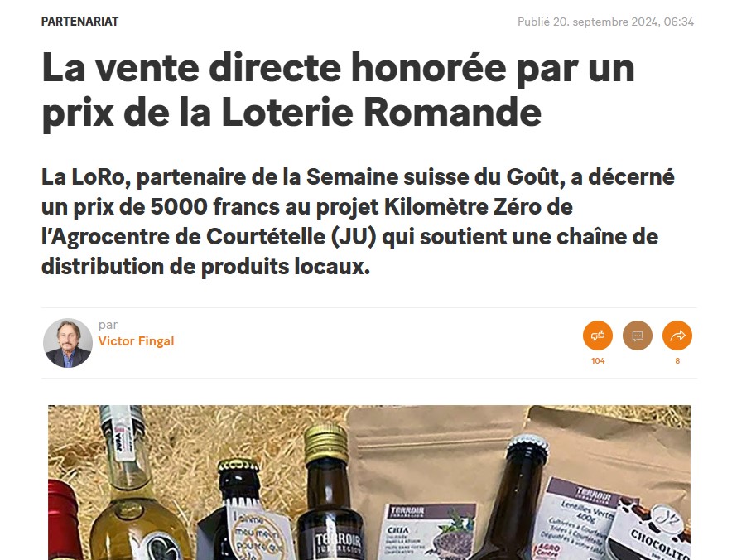Image resolution: width=732 pixels, height=560 pixels.
Task: Open the comments via speech bubble icon
Action: point(638,336)
